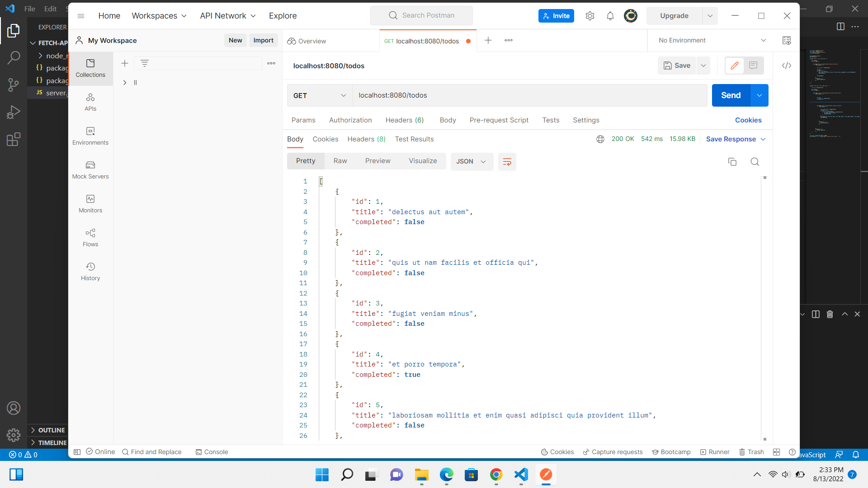Expand the Save options dropdown arrow
The image size is (868, 488).
703,66
